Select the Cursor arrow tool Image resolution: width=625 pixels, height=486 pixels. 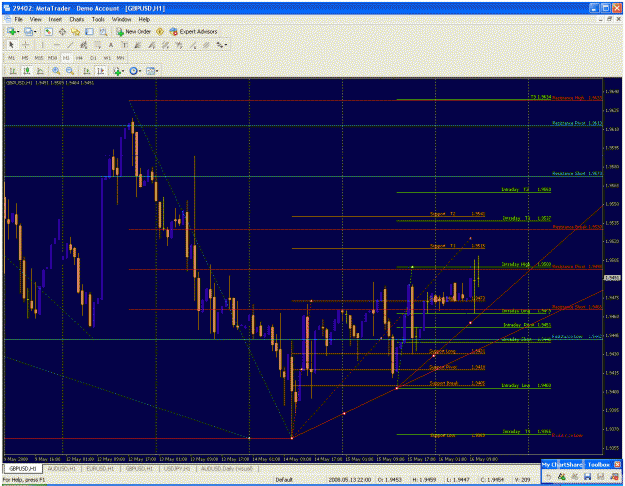coord(11,45)
